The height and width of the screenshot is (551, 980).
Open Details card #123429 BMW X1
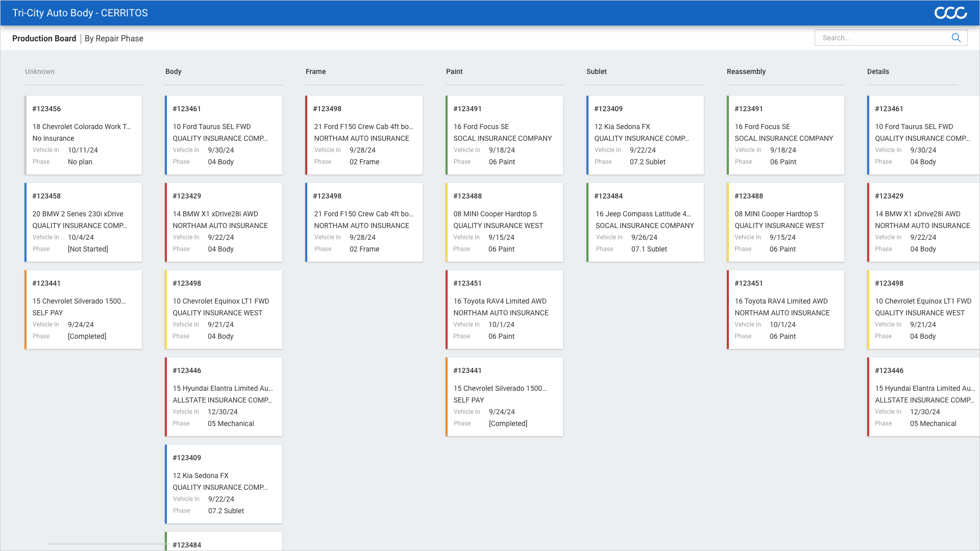(x=923, y=222)
